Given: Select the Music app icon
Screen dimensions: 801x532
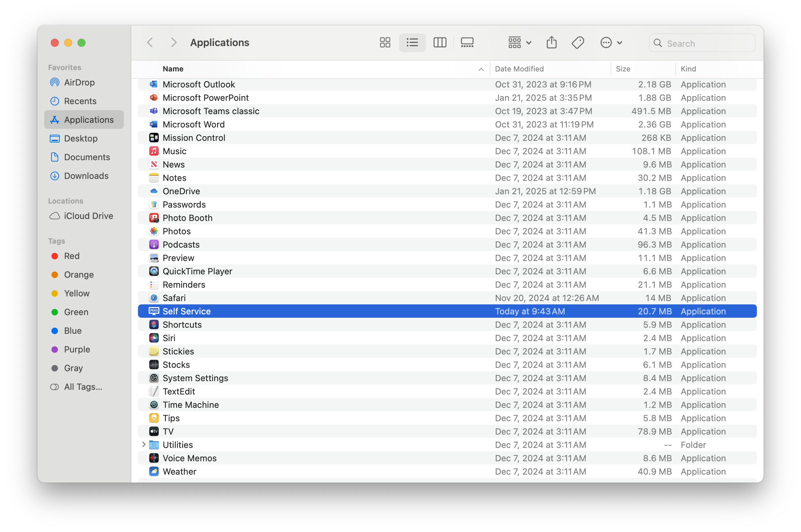Looking at the screenshot, I should [x=154, y=151].
